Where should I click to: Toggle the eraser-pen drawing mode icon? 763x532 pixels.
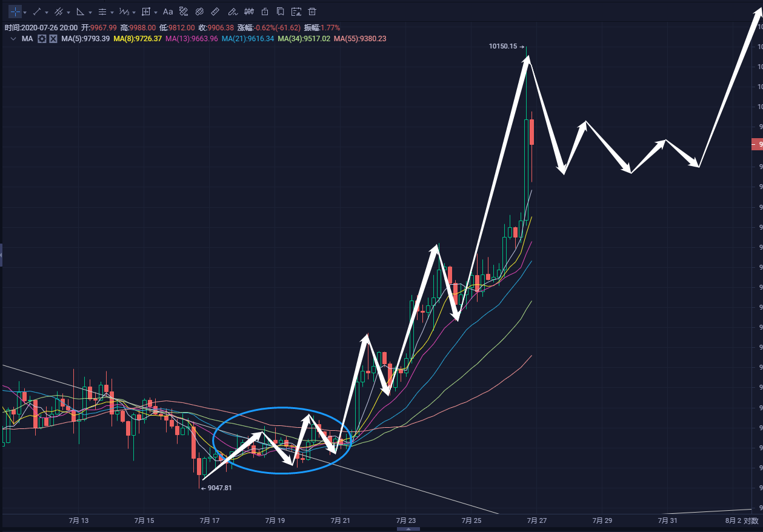[x=232, y=12]
